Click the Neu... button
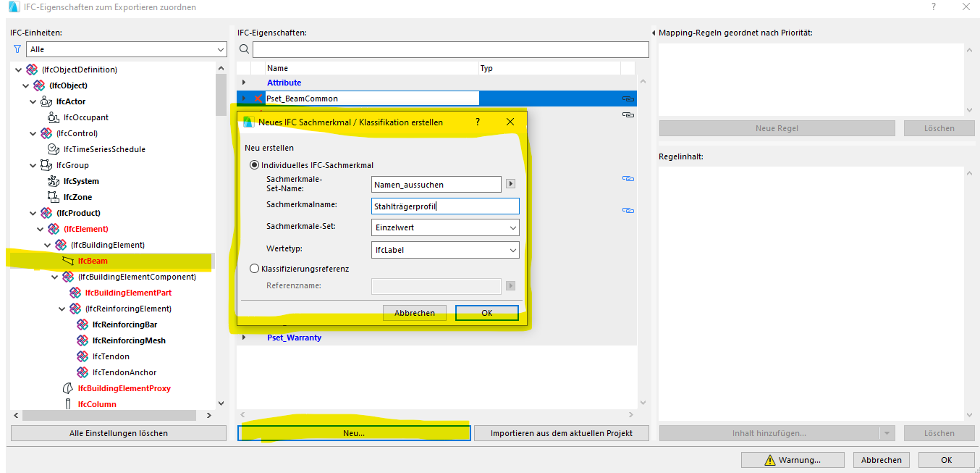The height and width of the screenshot is (473, 980). (354, 433)
